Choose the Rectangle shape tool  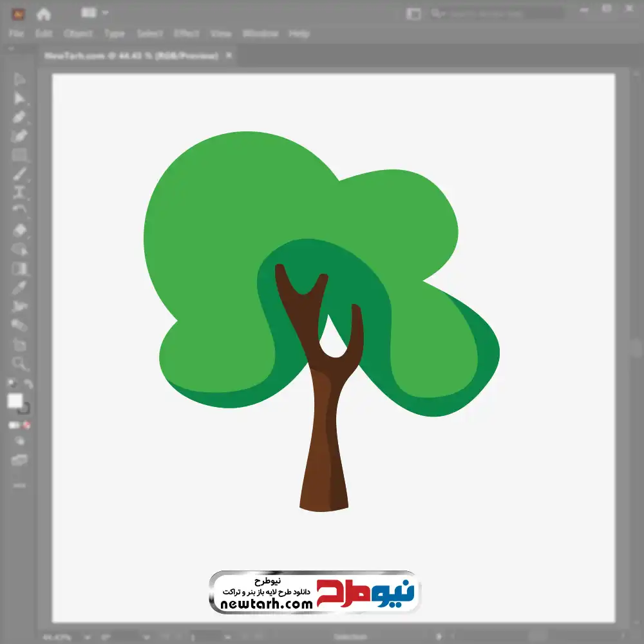pyautogui.click(x=19, y=155)
